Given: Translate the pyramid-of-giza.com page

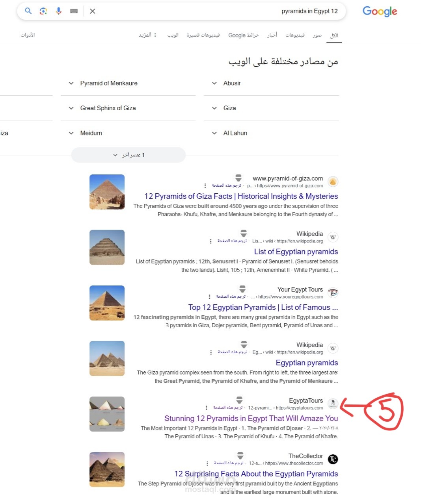Looking at the screenshot, I should click(227, 185).
